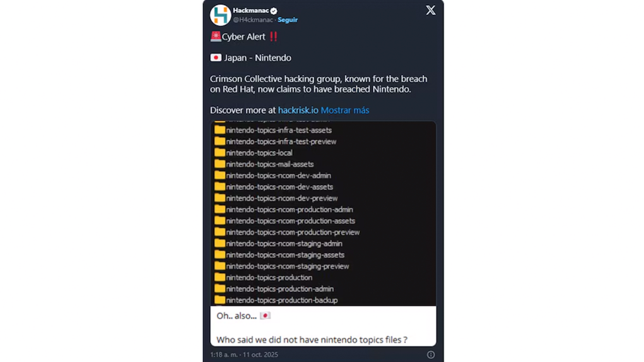Click the Seguir follow link
The image size is (644, 362).
(288, 20)
